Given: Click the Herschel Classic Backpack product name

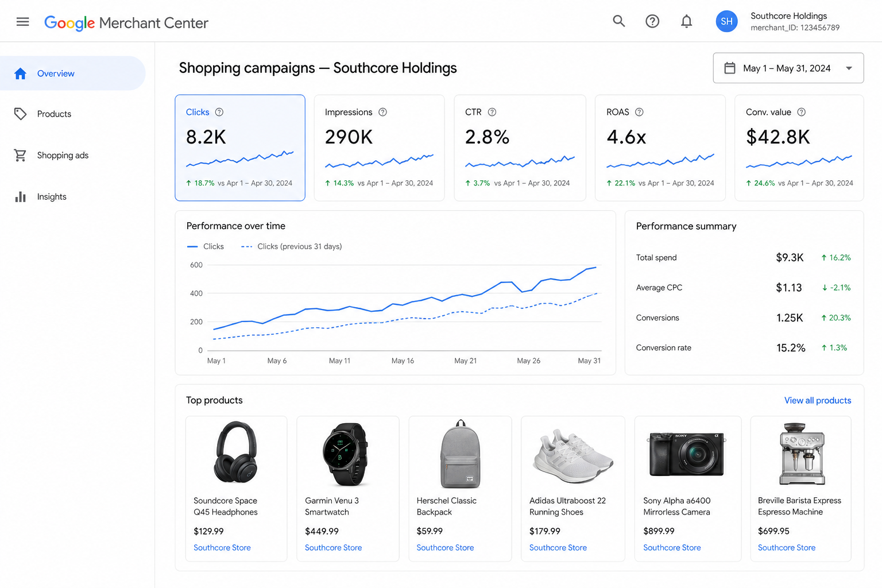Looking at the screenshot, I should (447, 506).
